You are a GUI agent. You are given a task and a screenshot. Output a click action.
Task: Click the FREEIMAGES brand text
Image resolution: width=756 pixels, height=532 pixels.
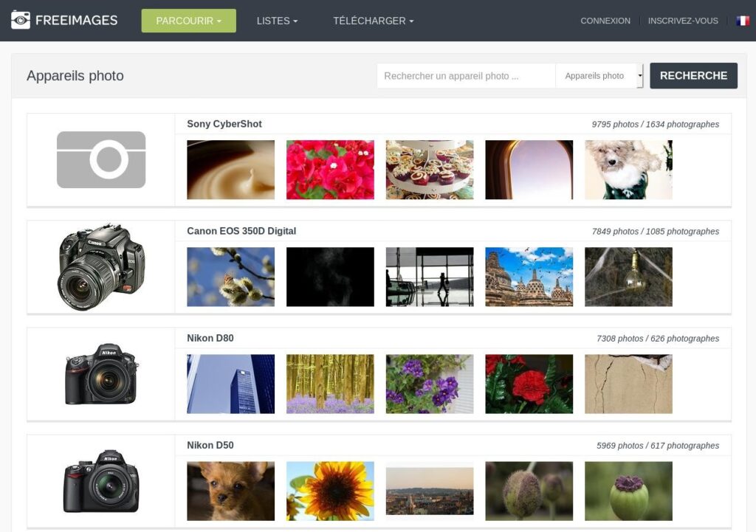coord(76,20)
